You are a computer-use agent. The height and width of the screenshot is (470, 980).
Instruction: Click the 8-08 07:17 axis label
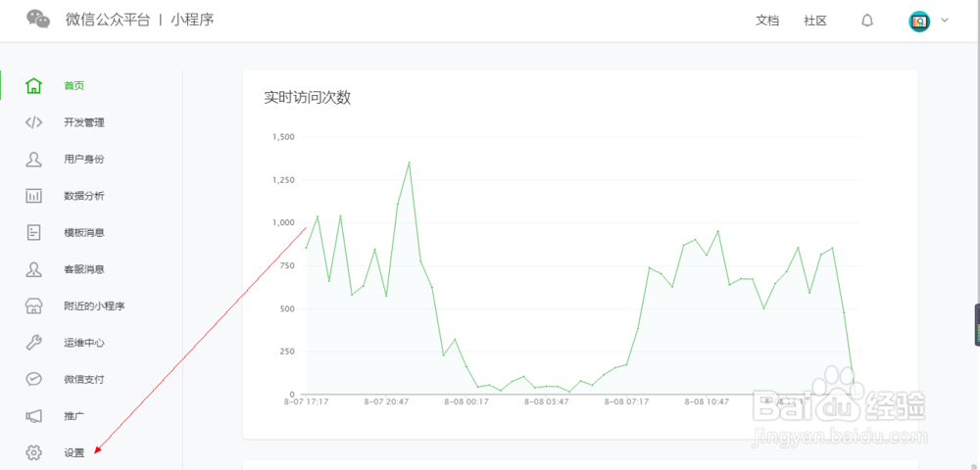tap(626, 402)
